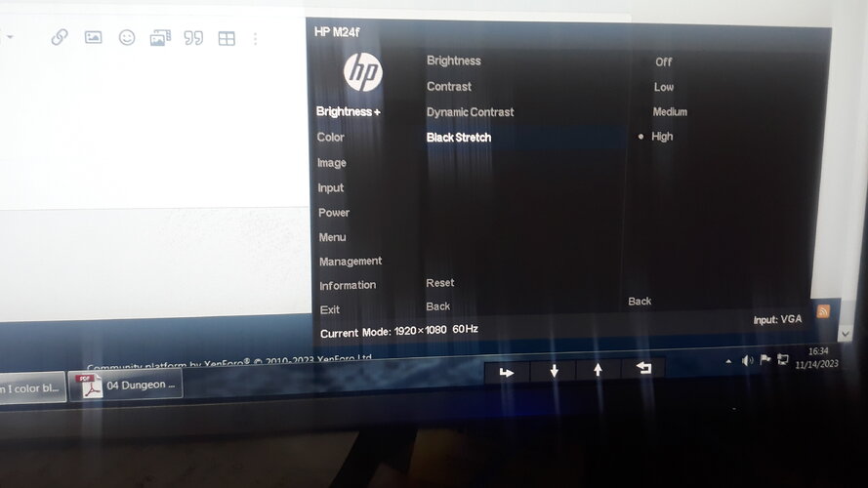The width and height of the screenshot is (868, 488).
Task: Select the Contrast setting in the submenu
Action: click(449, 86)
